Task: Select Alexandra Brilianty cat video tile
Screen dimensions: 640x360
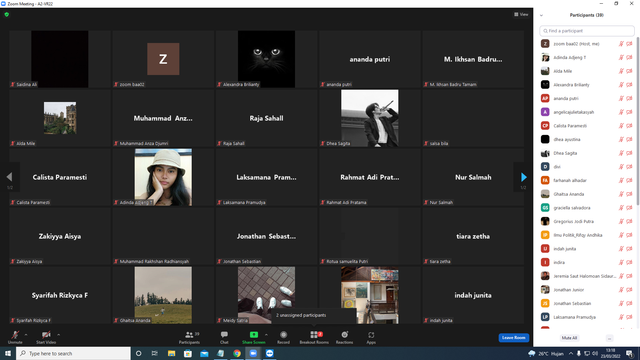Action: pos(267,59)
